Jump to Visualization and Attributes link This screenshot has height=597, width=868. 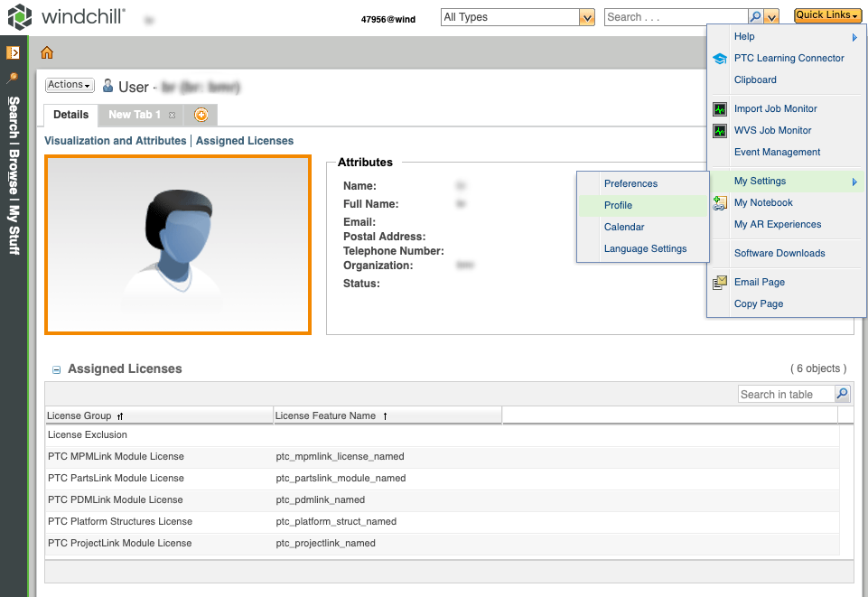tap(115, 141)
